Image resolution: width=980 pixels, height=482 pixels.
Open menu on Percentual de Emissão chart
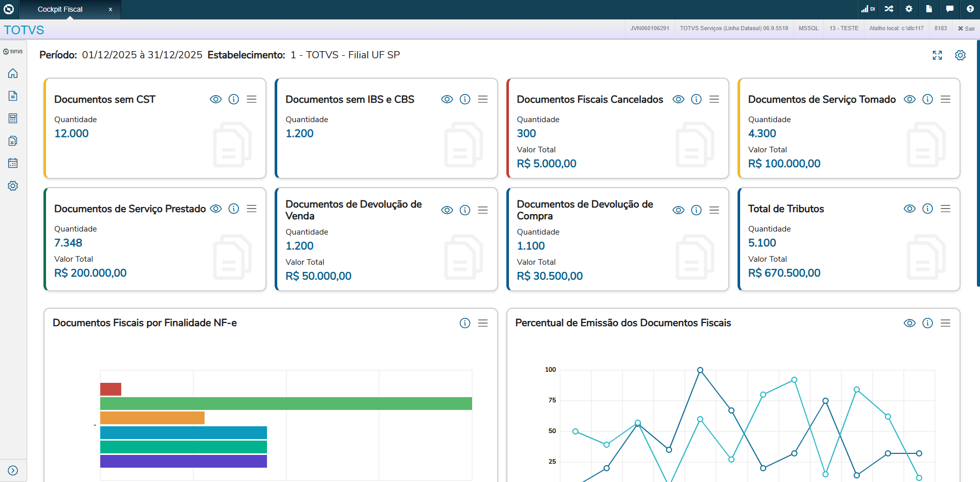[945, 323]
